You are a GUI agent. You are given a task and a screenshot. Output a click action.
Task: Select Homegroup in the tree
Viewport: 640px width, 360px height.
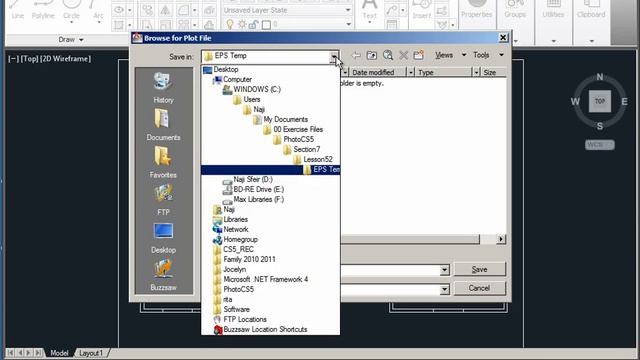point(235,239)
